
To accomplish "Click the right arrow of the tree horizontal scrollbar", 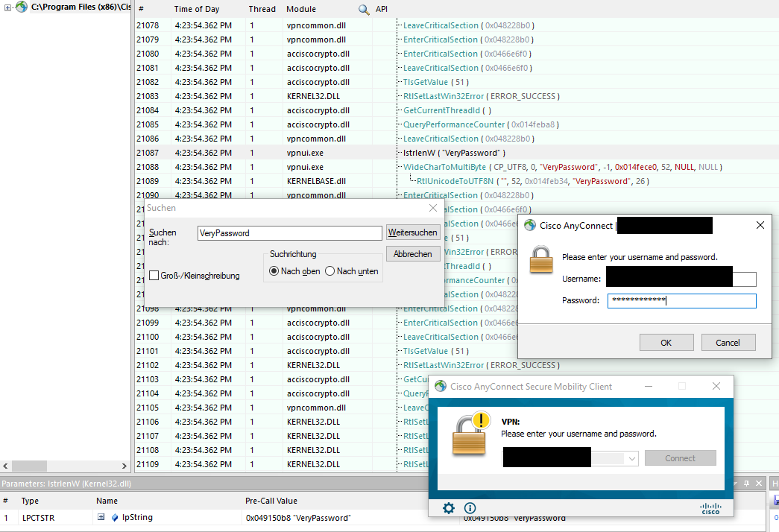I will tap(124, 466).
